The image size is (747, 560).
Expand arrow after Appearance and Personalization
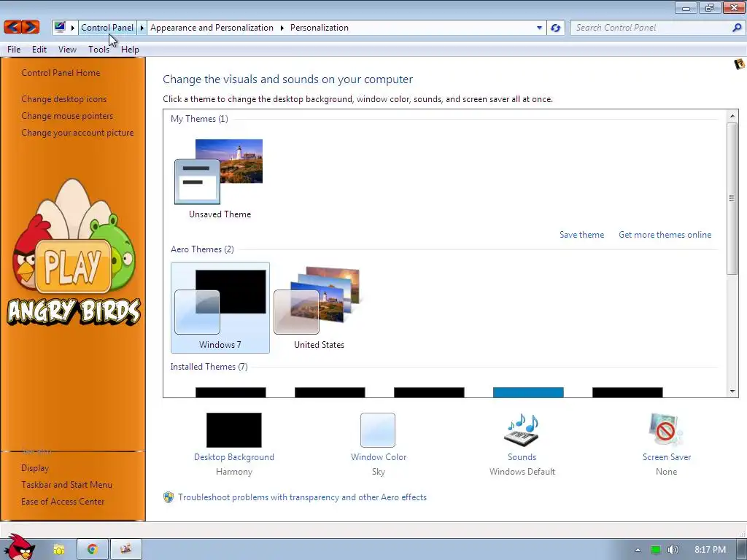click(x=282, y=28)
